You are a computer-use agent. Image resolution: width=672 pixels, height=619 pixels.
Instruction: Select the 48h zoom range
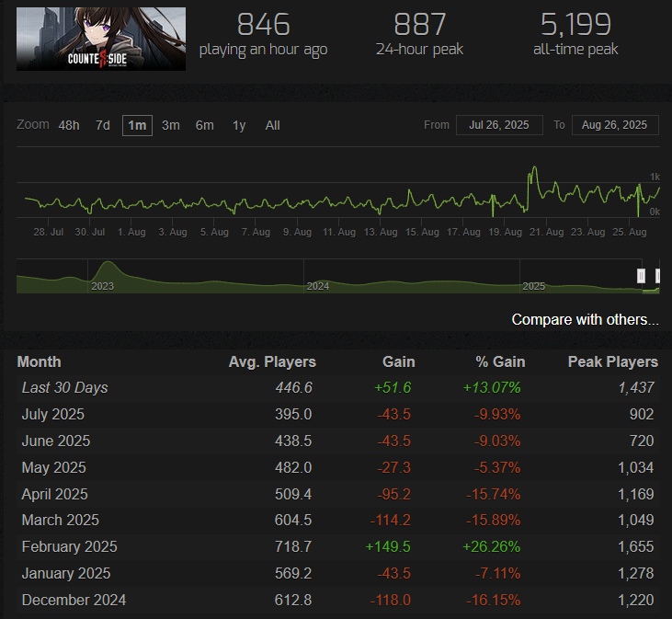coord(69,126)
